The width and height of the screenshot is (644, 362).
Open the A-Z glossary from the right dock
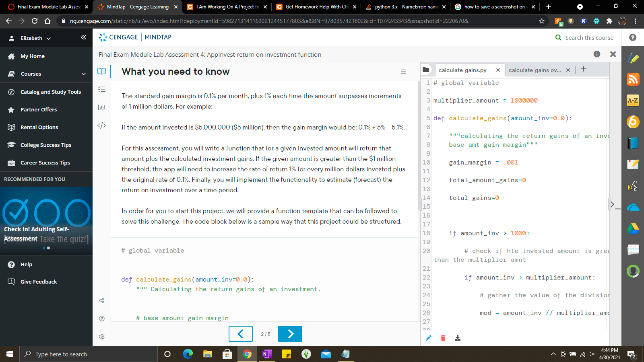tap(633, 101)
